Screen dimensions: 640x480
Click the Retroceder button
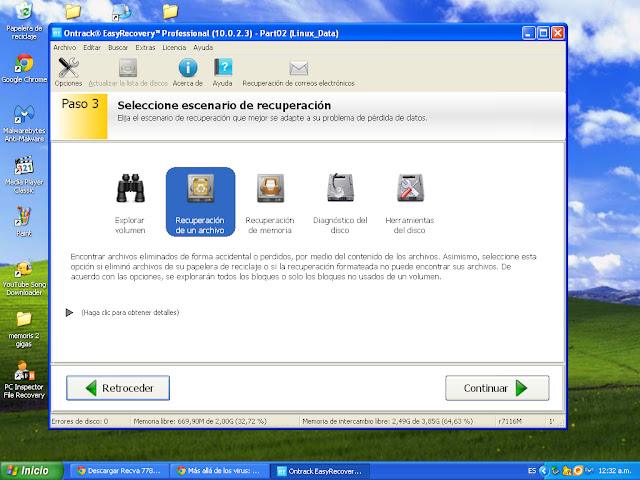[x=118, y=388]
